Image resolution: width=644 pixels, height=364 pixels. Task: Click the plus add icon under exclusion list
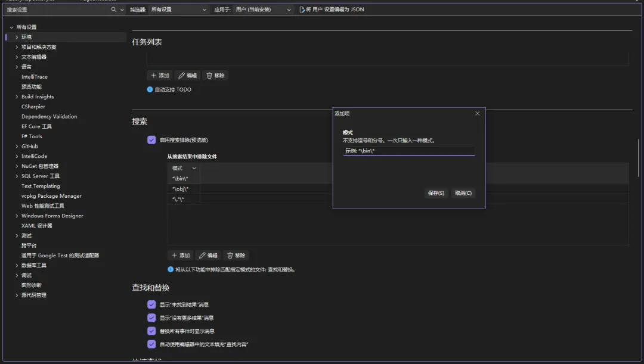tap(174, 256)
